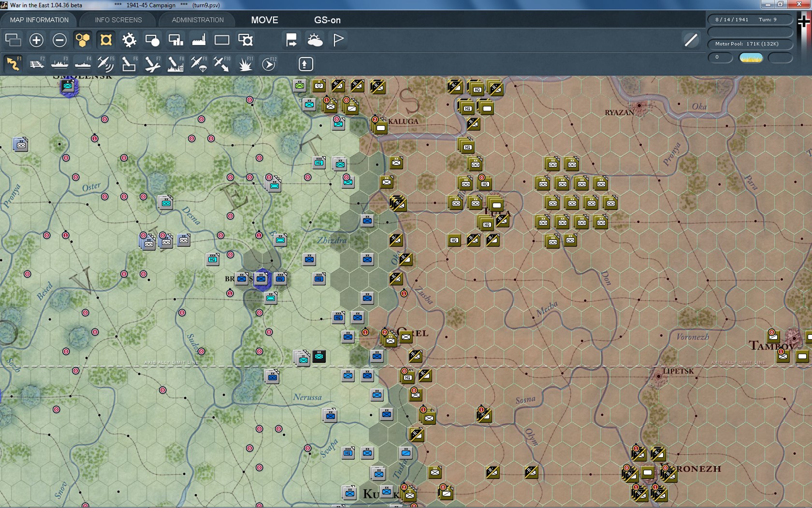
Task: Click the Motor Pool 171K readout
Action: tap(751, 44)
